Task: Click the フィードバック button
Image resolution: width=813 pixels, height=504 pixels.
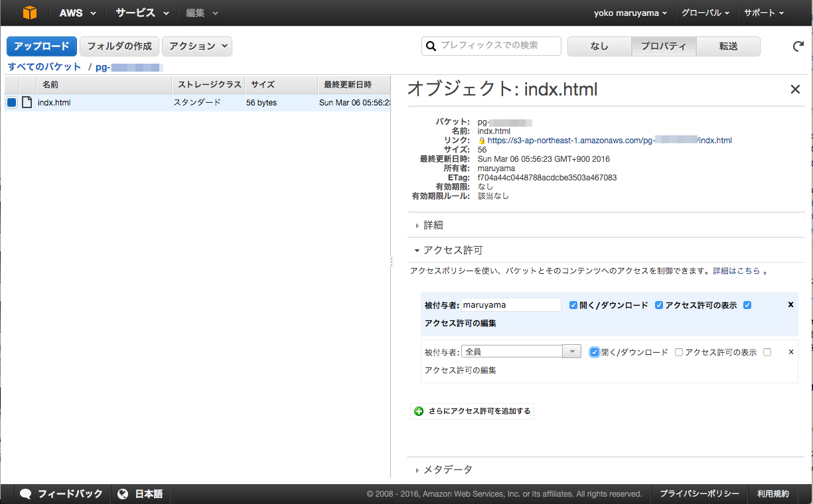Action: tap(62, 494)
